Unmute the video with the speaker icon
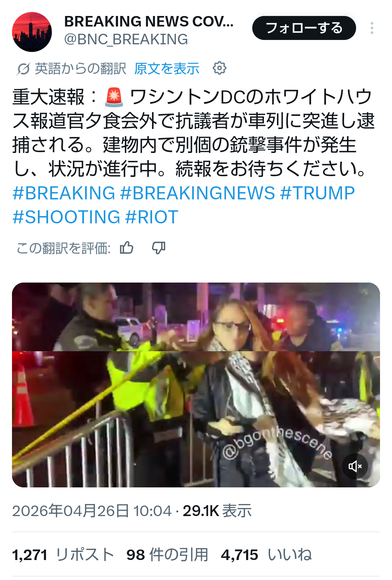This screenshot has height=580, width=392. click(x=355, y=466)
